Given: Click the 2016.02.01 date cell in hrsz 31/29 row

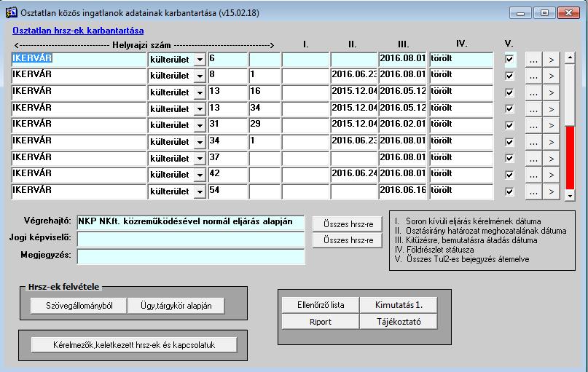Looking at the screenshot, I should tap(402, 125).
